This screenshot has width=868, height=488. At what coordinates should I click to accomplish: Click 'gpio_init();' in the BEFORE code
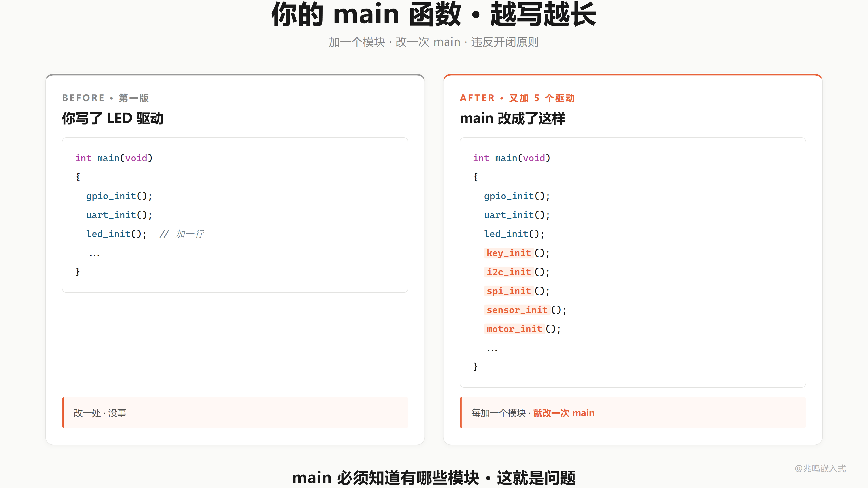[x=119, y=196]
